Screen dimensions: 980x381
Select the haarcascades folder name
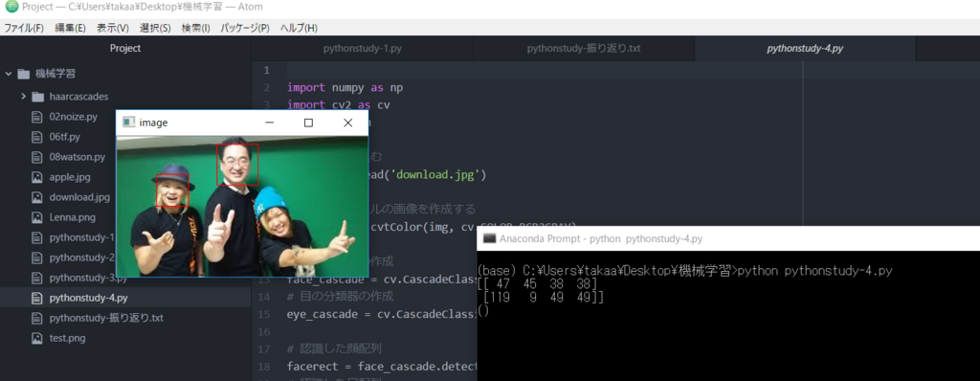point(78,97)
